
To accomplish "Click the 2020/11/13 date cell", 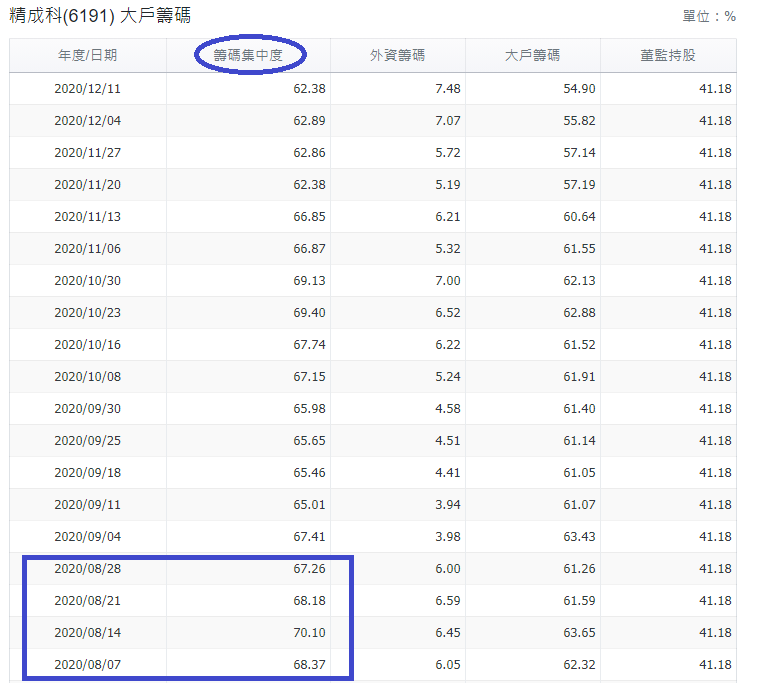I will (x=88, y=217).
